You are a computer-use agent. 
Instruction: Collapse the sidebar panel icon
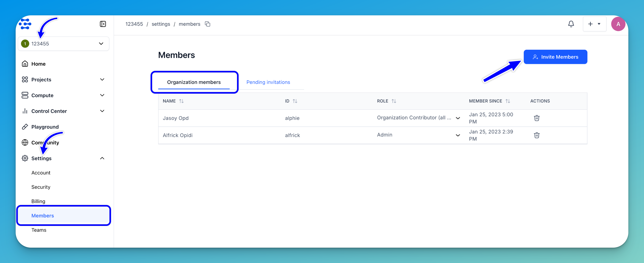[x=103, y=24]
